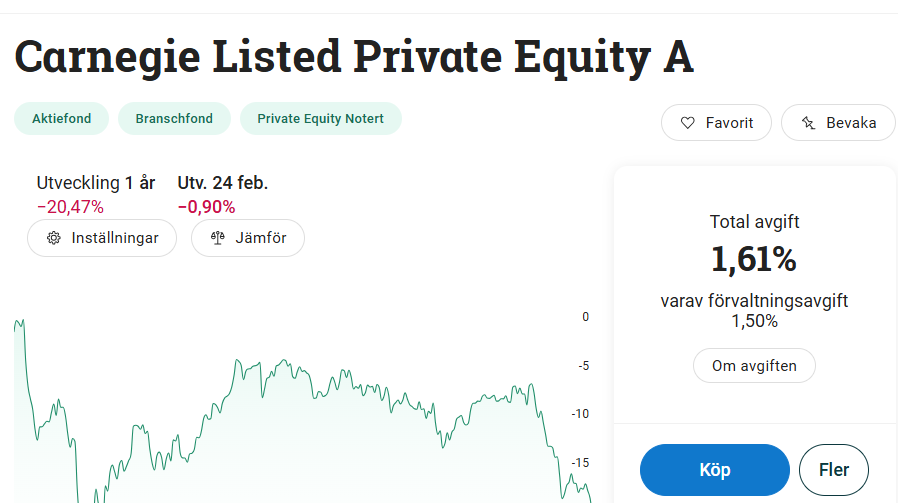Open the Om avgiften info button
Screen dimensions: 898x503
(754, 366)
